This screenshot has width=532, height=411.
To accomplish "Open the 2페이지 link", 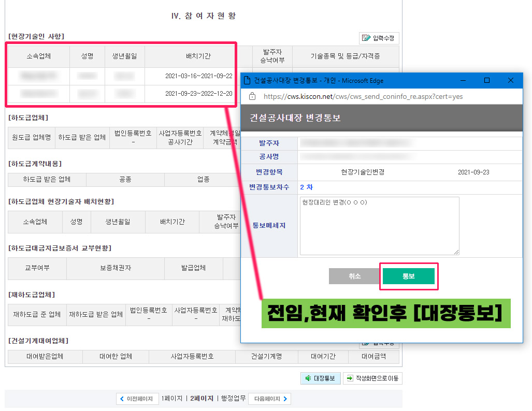I will point(202,399).
